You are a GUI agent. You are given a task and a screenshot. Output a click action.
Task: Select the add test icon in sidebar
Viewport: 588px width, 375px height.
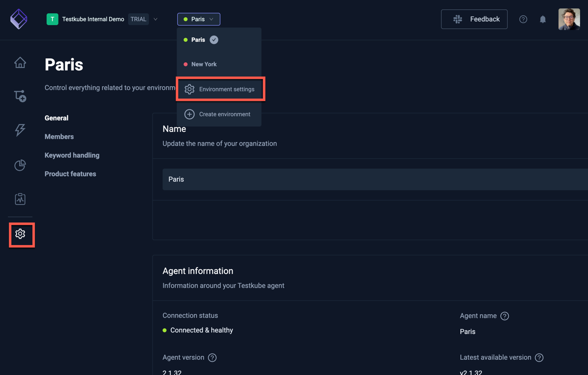[20, 96]
